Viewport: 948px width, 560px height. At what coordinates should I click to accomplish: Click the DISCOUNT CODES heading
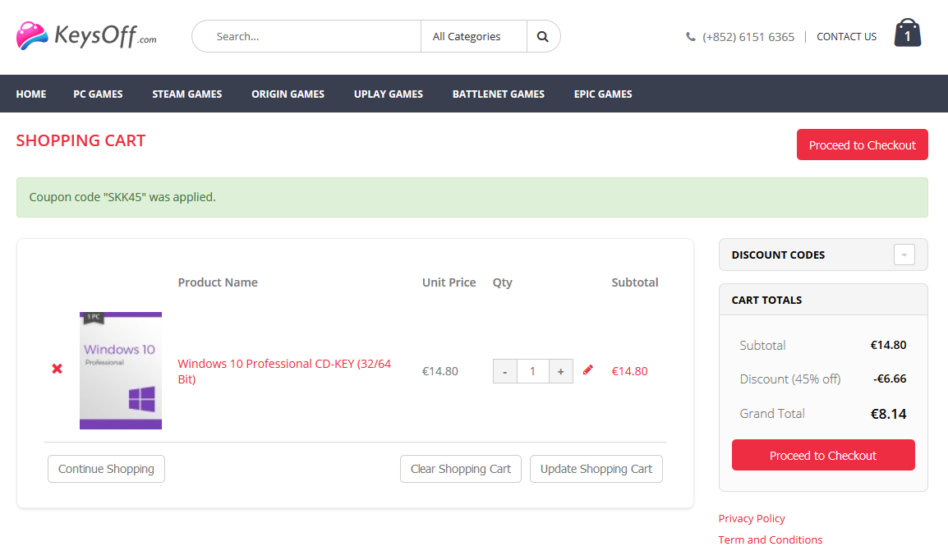click(x=778, y=255)
